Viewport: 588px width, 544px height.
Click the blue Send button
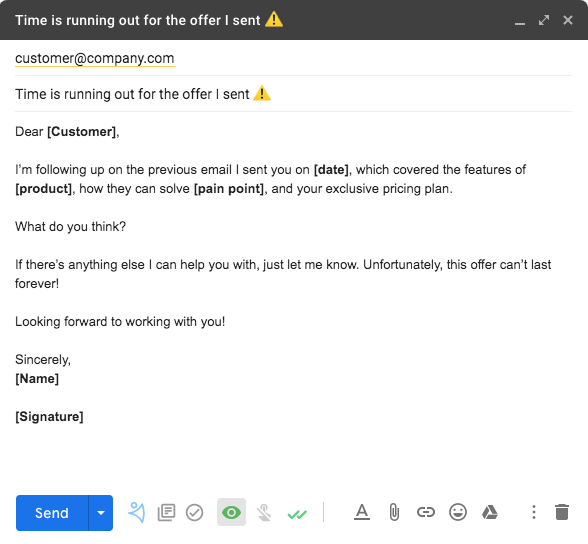[x=52, y=513]
